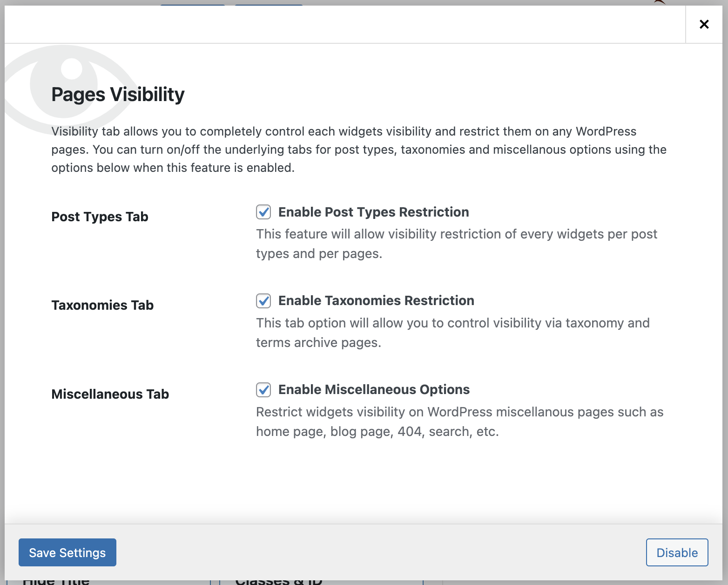Viewport: 728px width, 585px height.
Task: Click the checkmark inside Enable Miscellaneous Options
Action: pyautogui.click(x=263, y=390)
